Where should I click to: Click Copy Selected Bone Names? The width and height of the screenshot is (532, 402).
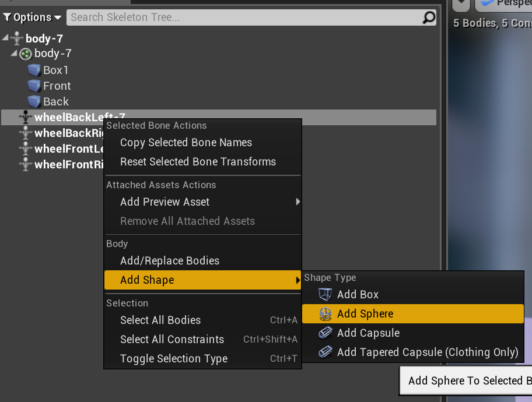186,143
